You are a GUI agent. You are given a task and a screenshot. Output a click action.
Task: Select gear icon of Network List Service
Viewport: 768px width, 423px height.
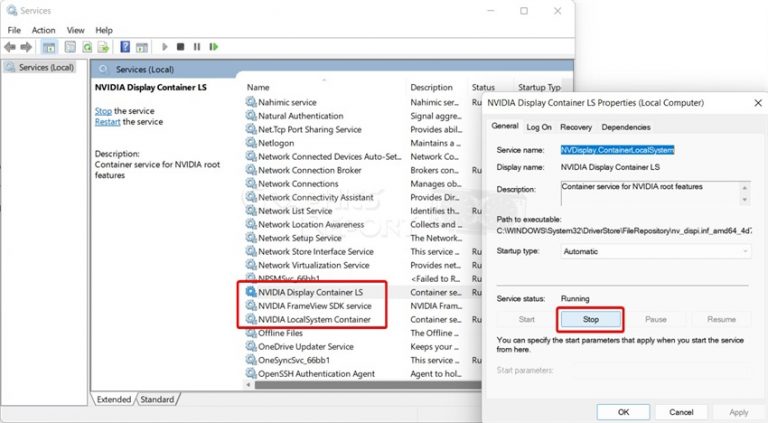251,211
